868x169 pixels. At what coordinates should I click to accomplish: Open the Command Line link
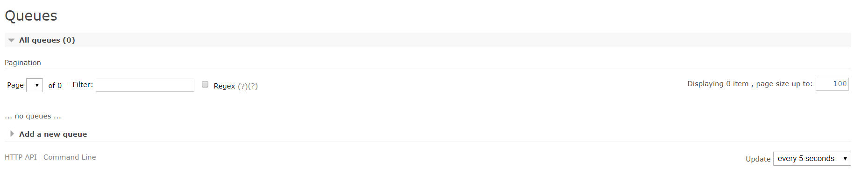[70, 157]
